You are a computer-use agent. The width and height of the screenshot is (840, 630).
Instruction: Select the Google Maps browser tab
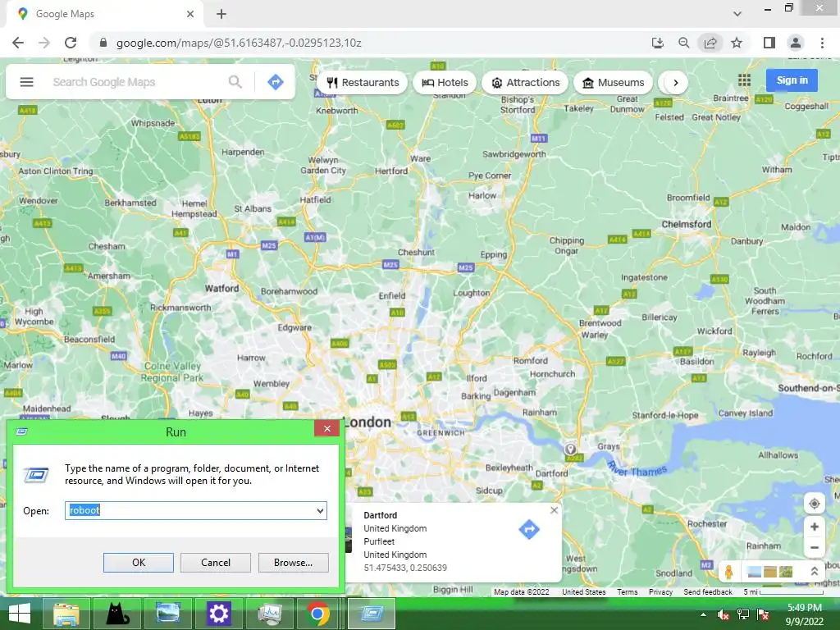104,14
